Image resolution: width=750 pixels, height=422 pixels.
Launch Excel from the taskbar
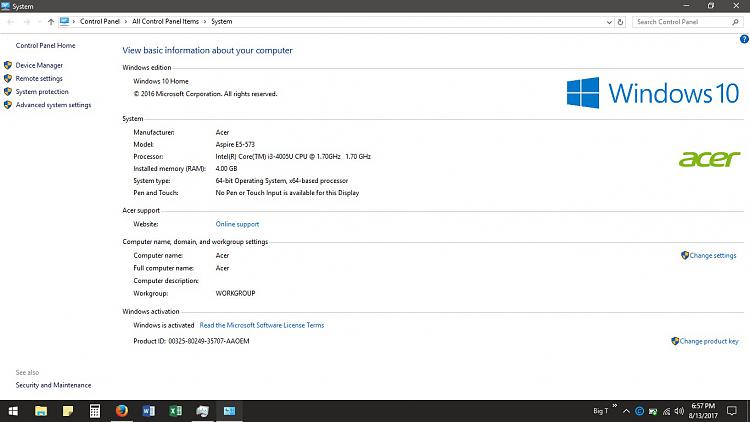click(x=175, y=411)
